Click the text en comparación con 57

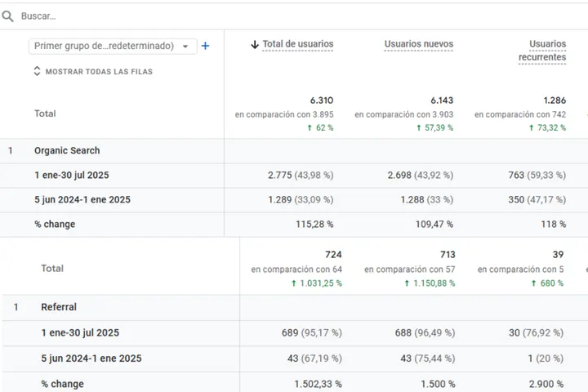click(x=409, y=269)
